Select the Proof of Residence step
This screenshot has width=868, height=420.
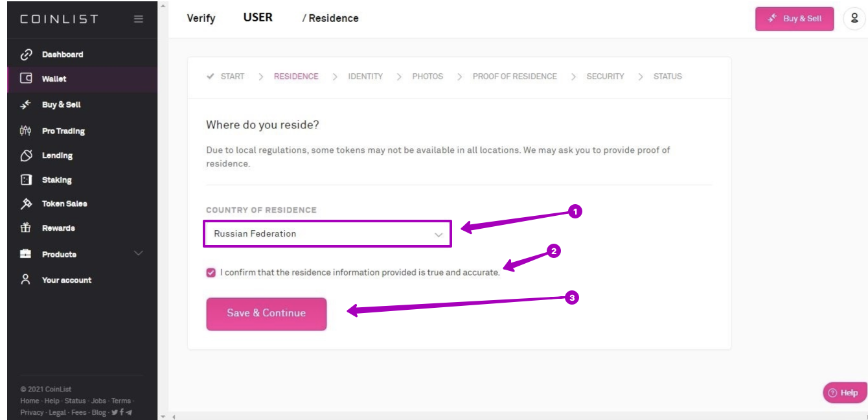514,76
